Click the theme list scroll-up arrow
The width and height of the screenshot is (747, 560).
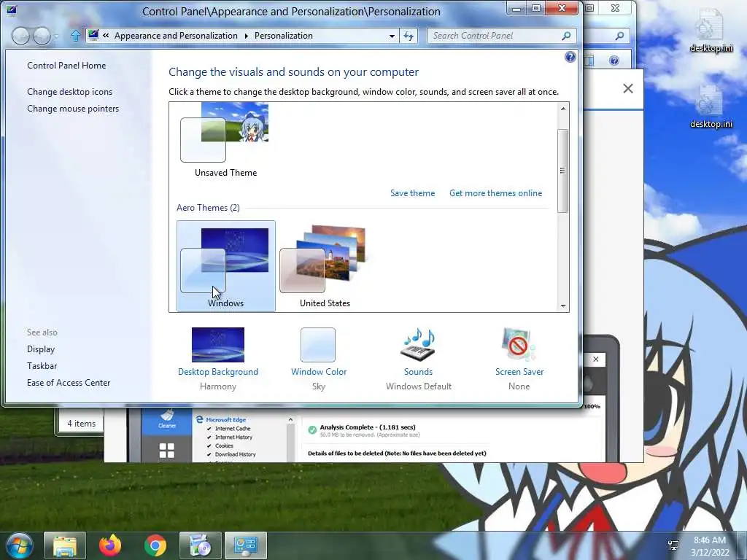(563, 109)
